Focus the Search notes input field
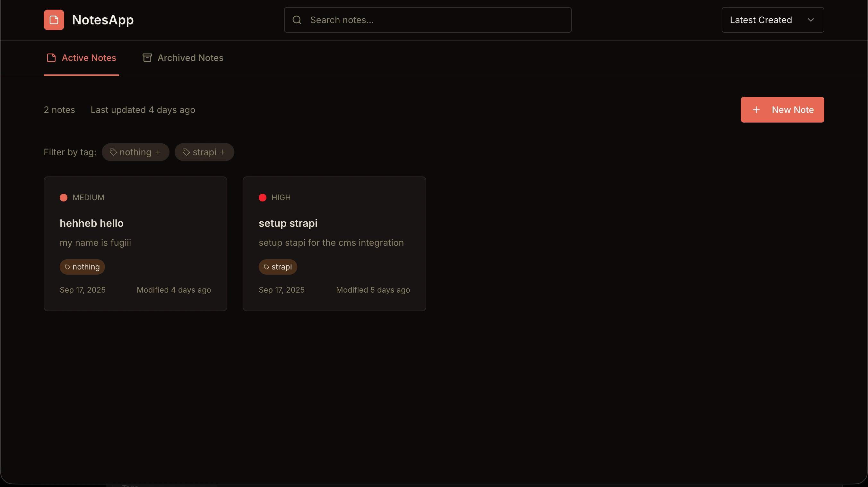The height and width of the screenshot is (487, 868). [435, 20]
